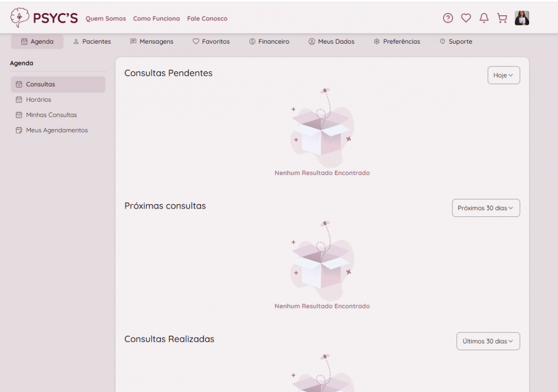
Task: Go to Minhas Consultas in sidebar
Action: [51, 115]
